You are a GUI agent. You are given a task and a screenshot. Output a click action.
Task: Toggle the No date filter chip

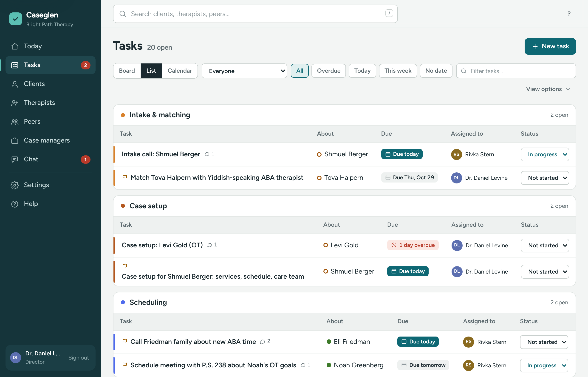[x=436, y=71]
